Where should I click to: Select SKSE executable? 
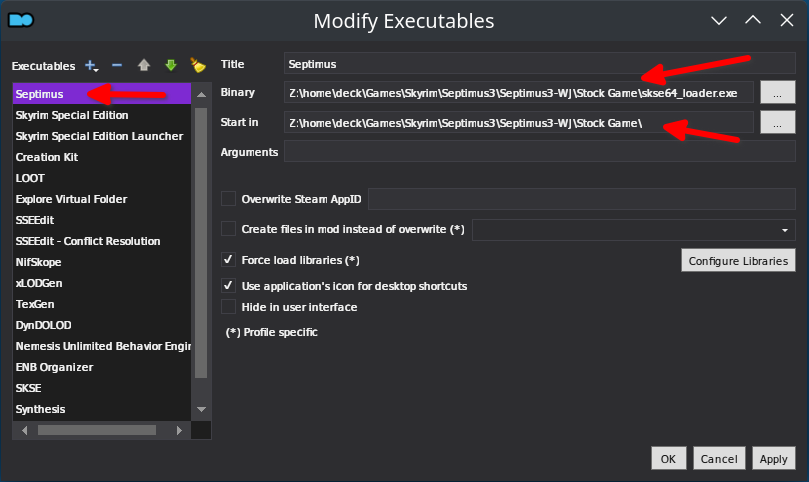102,388
